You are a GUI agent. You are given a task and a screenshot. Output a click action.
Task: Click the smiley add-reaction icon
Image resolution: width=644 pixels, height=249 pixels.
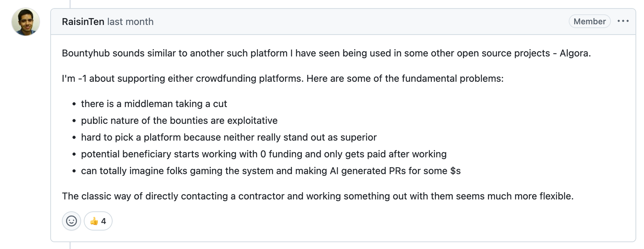click(x=71, y=221)
